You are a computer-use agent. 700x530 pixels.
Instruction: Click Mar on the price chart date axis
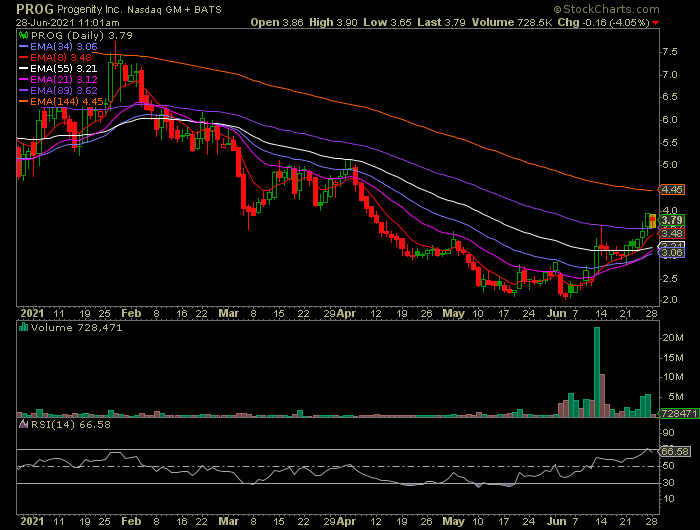(228, 313)
